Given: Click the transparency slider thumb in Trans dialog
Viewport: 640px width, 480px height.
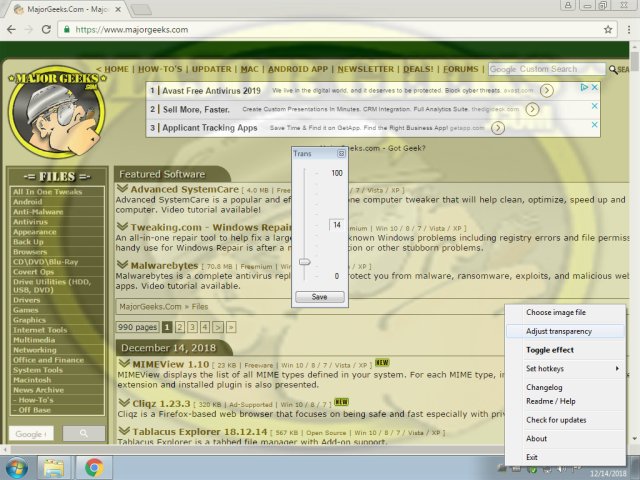Looking at the screenshot, I should 304,262.
